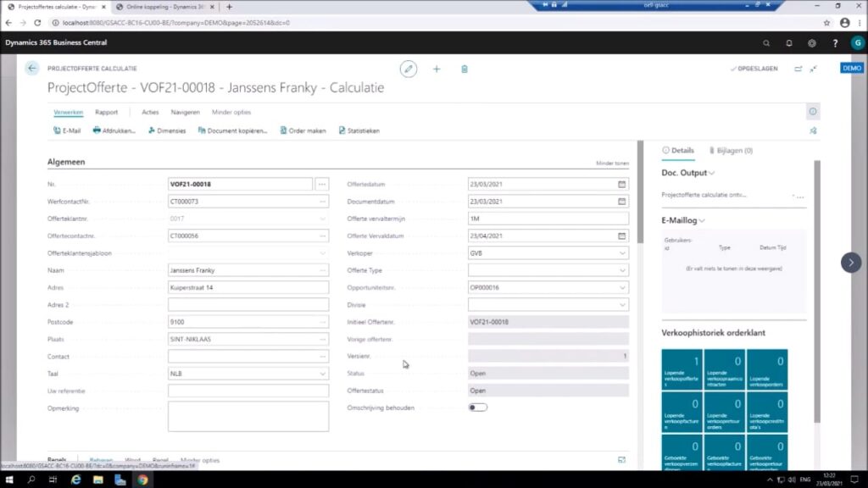Click the plus icon to create new

437,69
